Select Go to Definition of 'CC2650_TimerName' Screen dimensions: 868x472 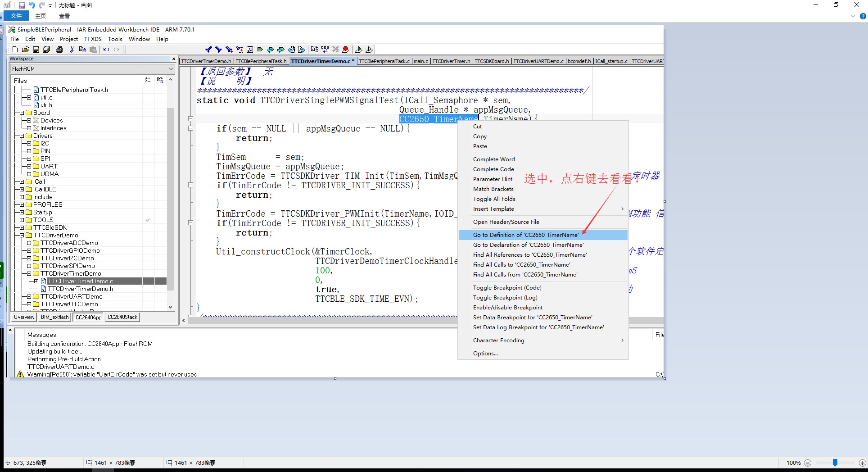coord(543,235)
